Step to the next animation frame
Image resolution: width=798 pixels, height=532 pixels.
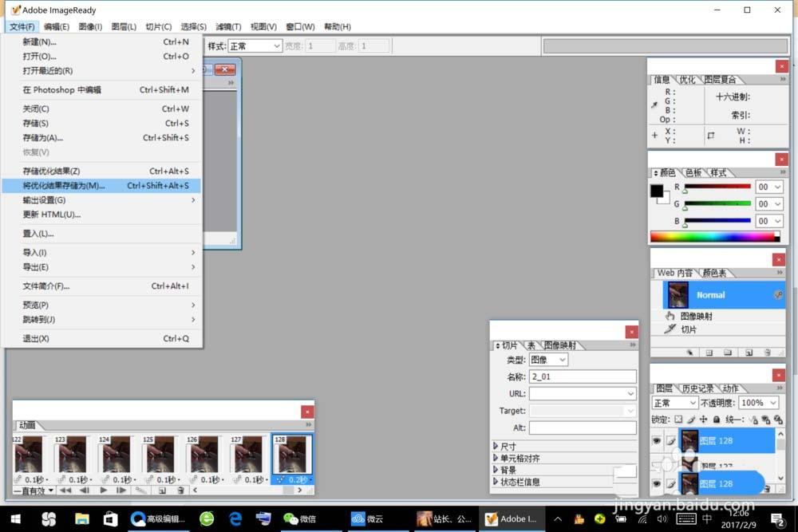122,491
